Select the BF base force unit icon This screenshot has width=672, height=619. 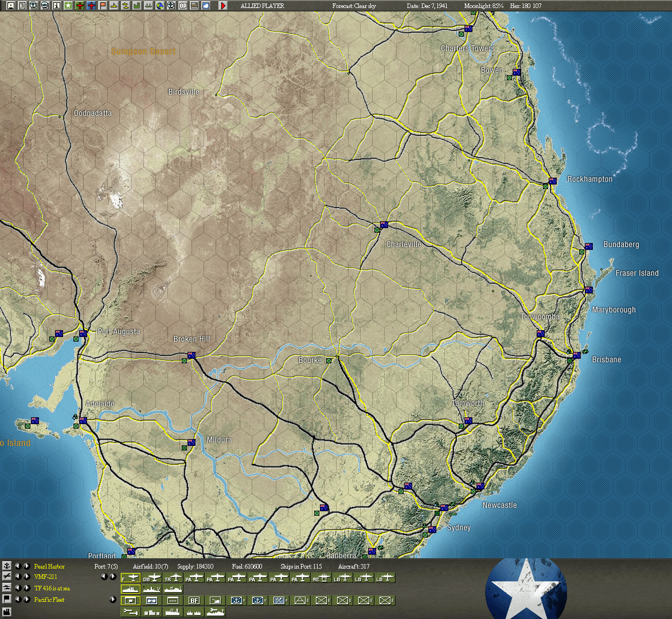coord(194,601)
